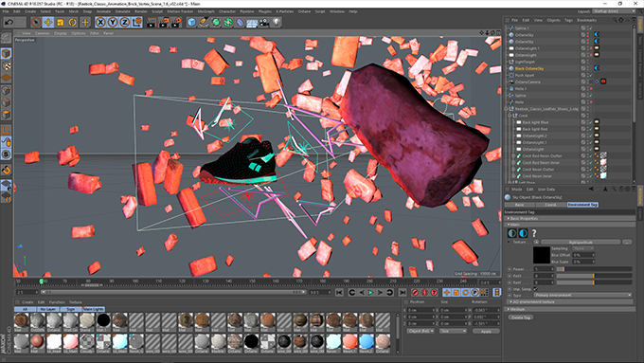Activate the Scale tool
The height and width of the screenshot is (363, 644).
[x=61, y=22]
